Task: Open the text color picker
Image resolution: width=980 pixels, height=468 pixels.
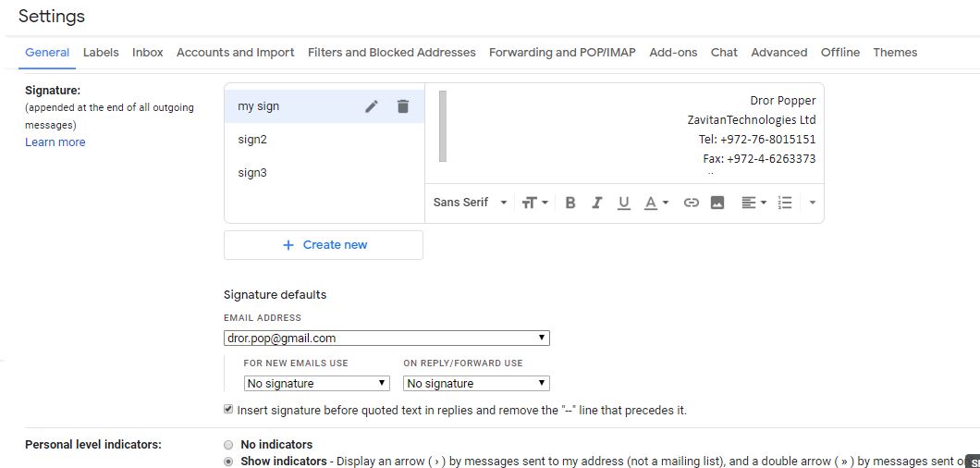Action: point(655,203)
